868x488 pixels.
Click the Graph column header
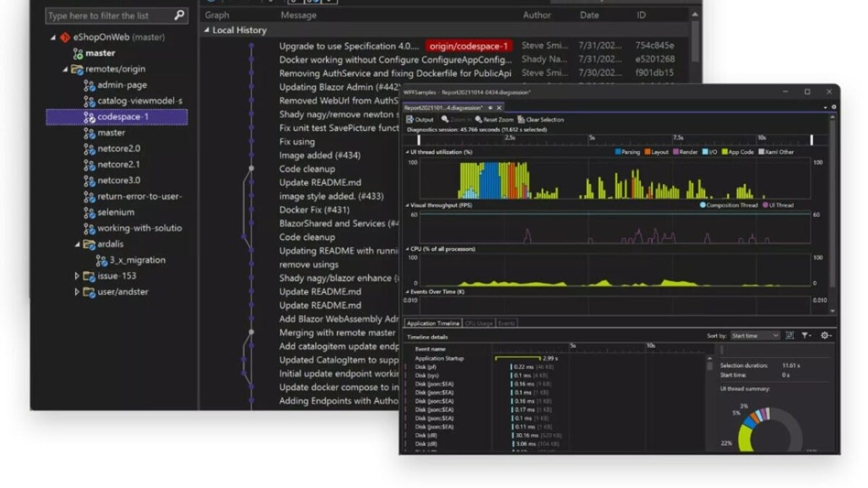tap(217, 15)
